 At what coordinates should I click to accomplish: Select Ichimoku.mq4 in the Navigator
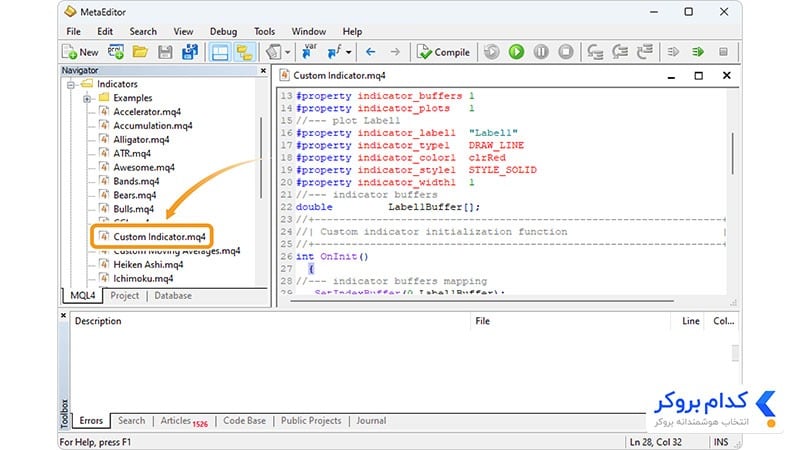point(143,279)
